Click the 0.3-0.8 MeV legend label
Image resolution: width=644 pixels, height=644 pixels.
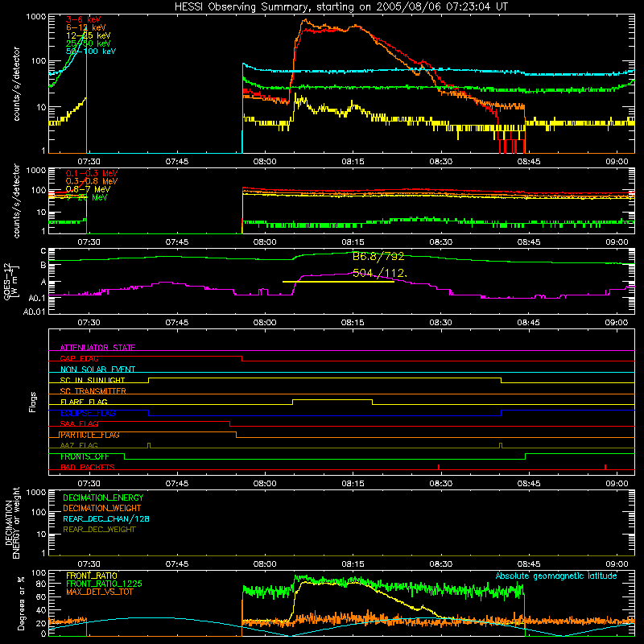point(92,181)
